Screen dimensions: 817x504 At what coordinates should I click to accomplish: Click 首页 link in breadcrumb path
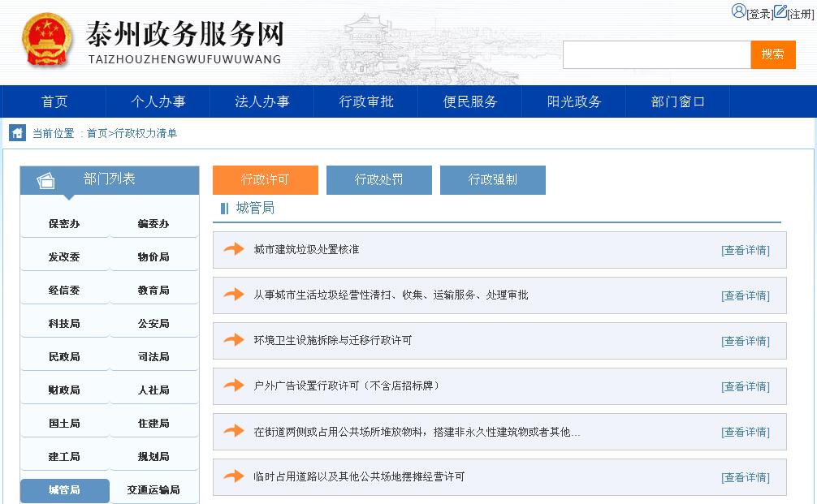point(97,134)
